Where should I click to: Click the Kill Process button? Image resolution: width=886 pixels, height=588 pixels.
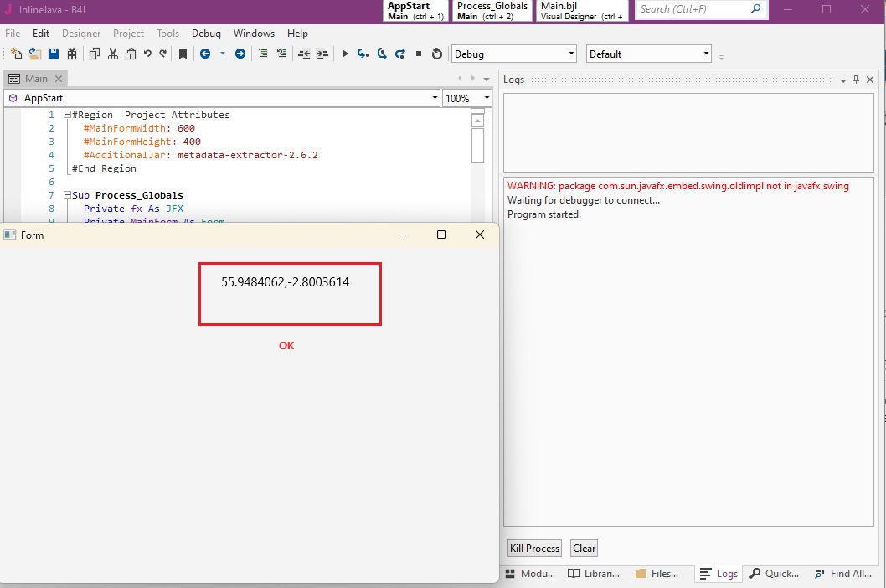(534, 549)
